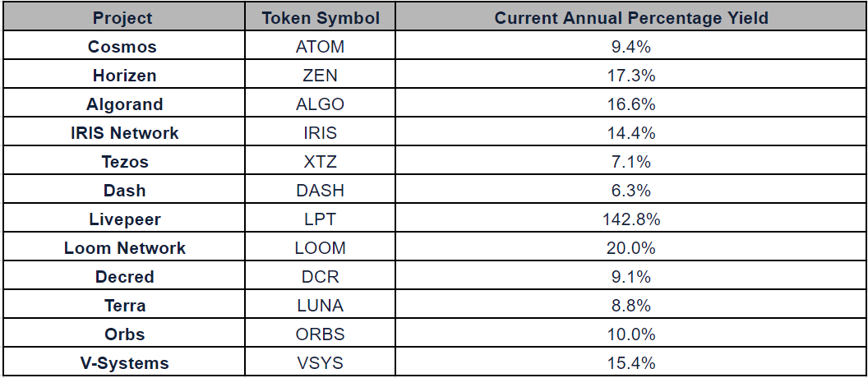Select the V-Systems 15.4% yield value
The image size is (868, 378).
[630, 363]
